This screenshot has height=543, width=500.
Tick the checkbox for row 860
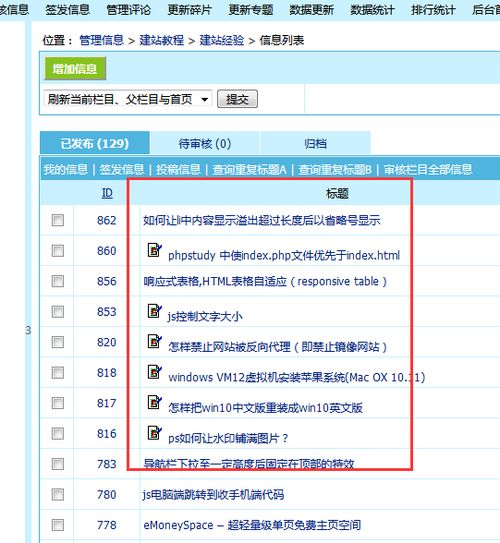point(58,250)
